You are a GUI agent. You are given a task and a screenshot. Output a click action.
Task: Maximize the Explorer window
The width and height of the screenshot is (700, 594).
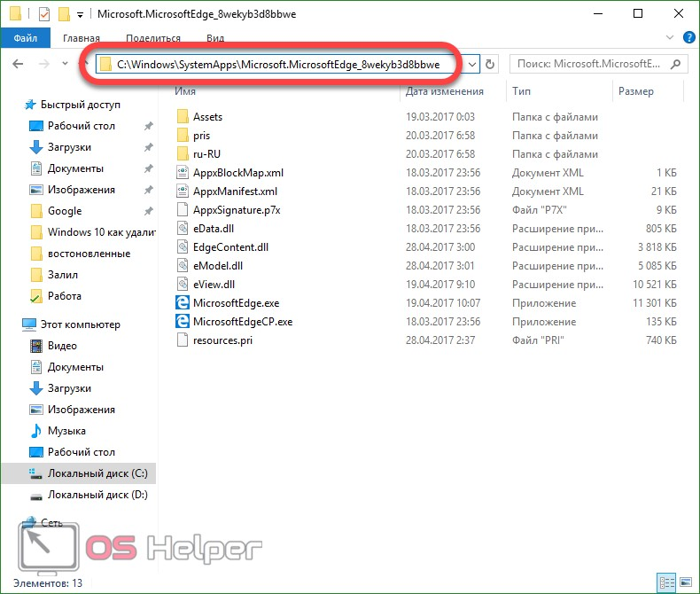click(x=638, y=13)
